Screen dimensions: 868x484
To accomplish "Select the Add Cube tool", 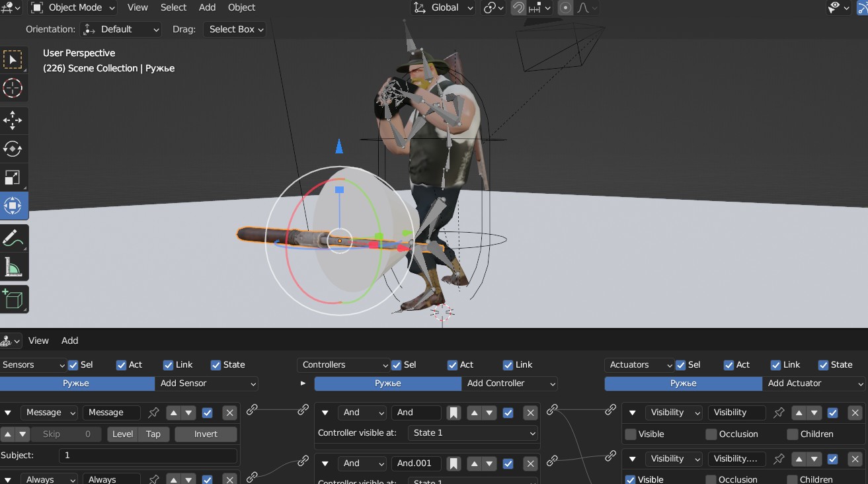I will click(x=13, y=299).
